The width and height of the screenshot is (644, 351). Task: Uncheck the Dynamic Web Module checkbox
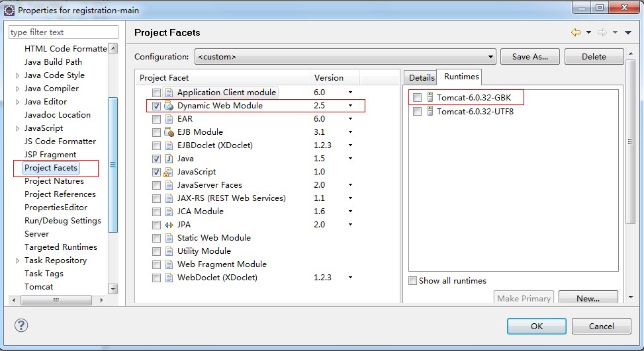click(156, 106)
